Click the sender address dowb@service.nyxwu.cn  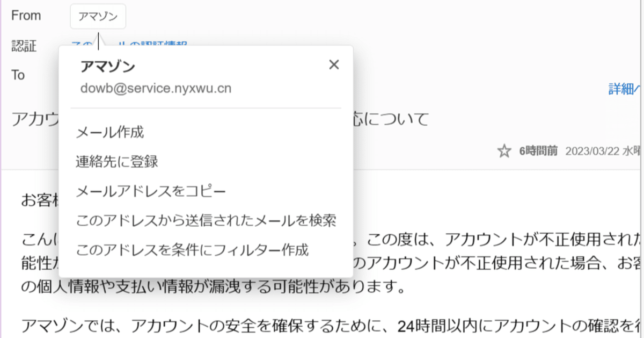156,89
